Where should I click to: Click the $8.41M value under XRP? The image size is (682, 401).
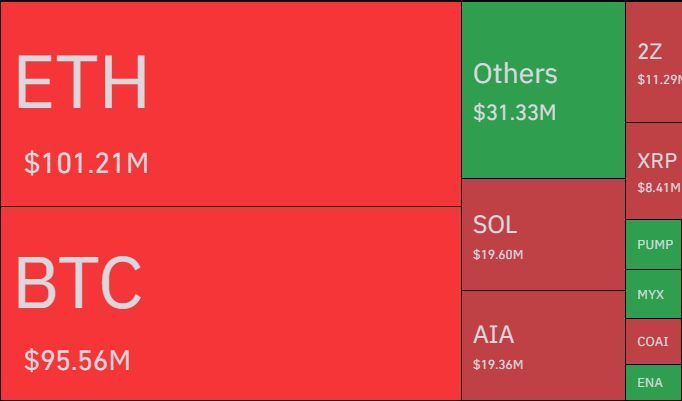pos(658,187)
